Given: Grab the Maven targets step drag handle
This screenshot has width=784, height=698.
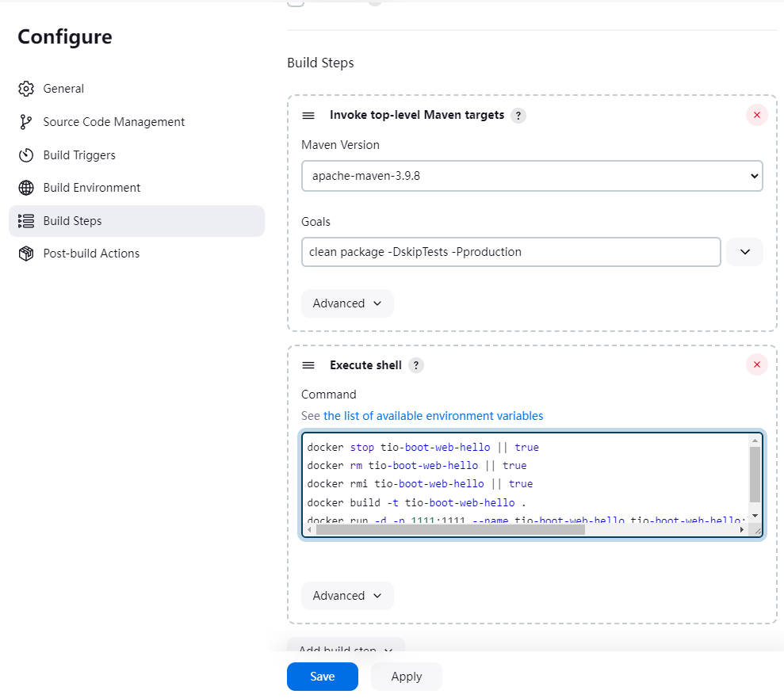Looking at the screenshot, I should point(308,116).
